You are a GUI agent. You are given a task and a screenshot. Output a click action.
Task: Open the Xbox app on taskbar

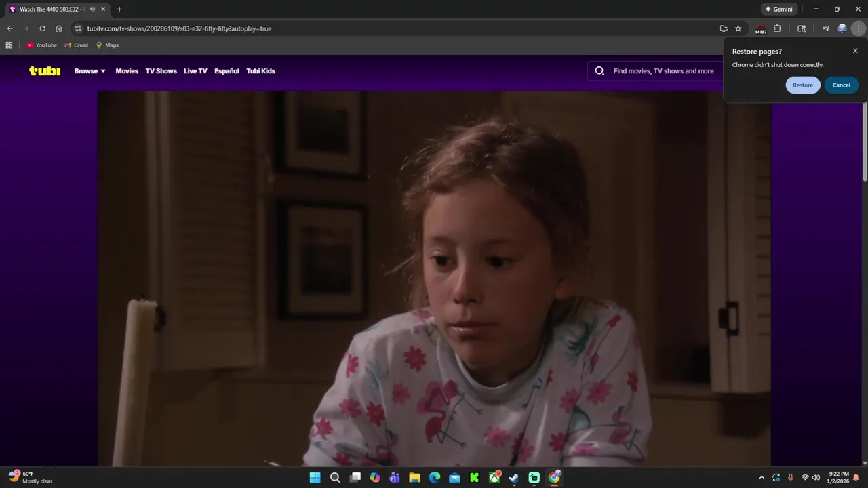coord(494,477)
